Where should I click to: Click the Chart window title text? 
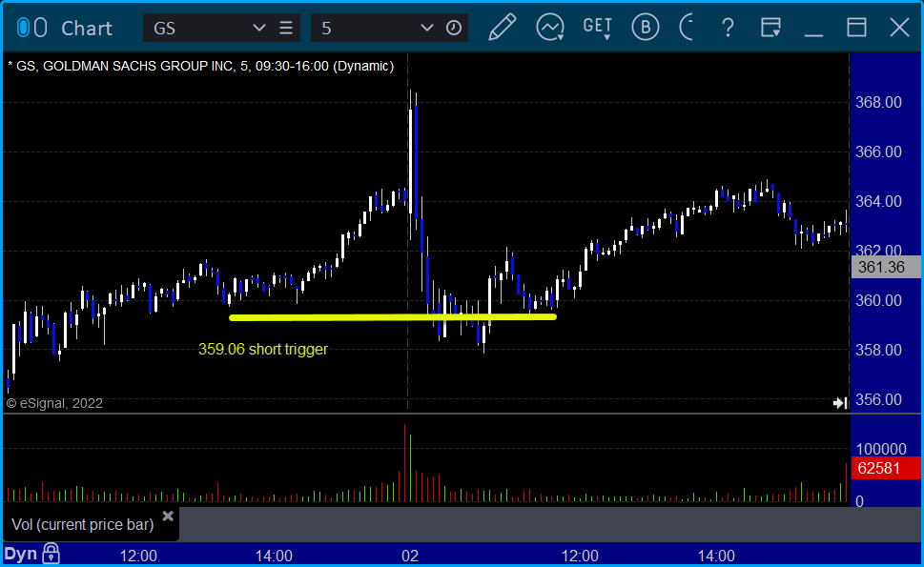click(87, 28)
